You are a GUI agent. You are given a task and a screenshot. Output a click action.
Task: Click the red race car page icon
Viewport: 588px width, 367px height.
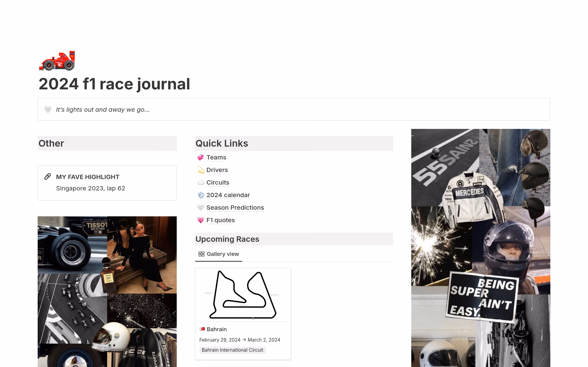tap(57, 61)
